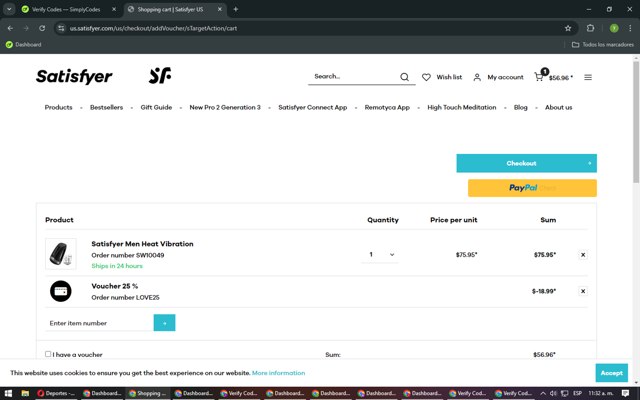Screen dimensions: 640x400
Task: Bookmark this page with the star icon
Action: click(568, 28)
